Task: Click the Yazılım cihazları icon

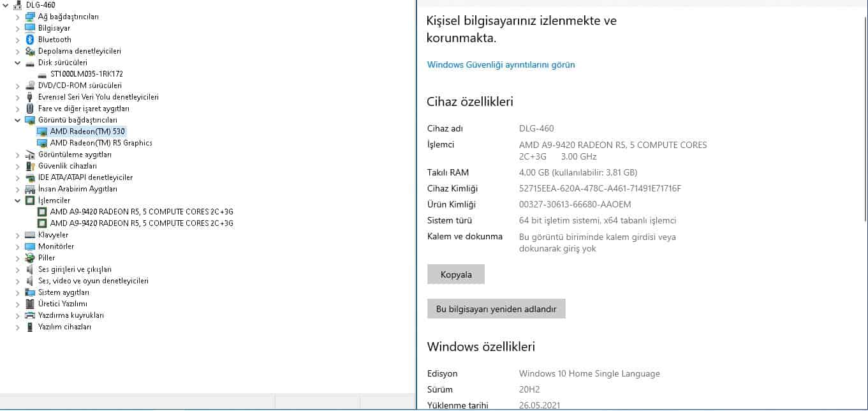Action: click(29, 327)
